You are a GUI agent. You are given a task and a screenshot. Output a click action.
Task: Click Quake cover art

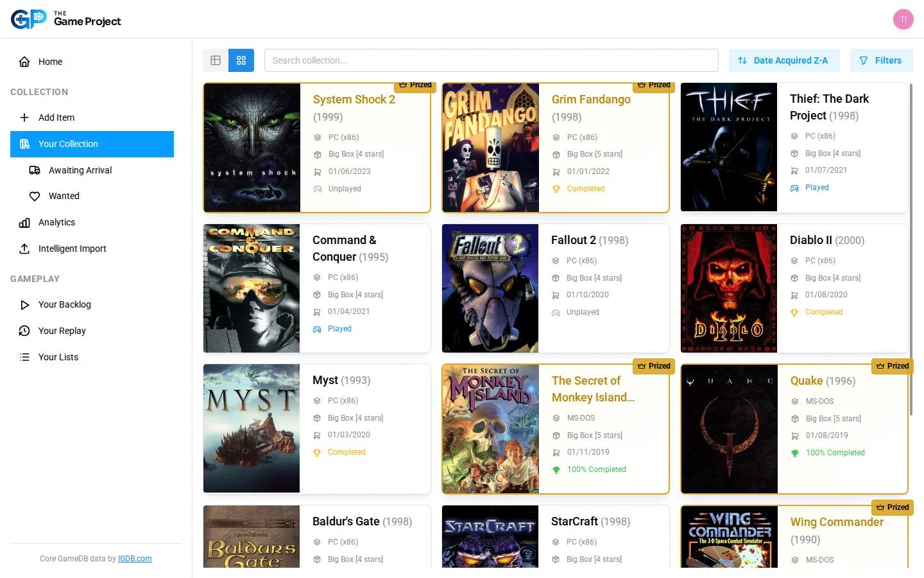pos(730,429)
